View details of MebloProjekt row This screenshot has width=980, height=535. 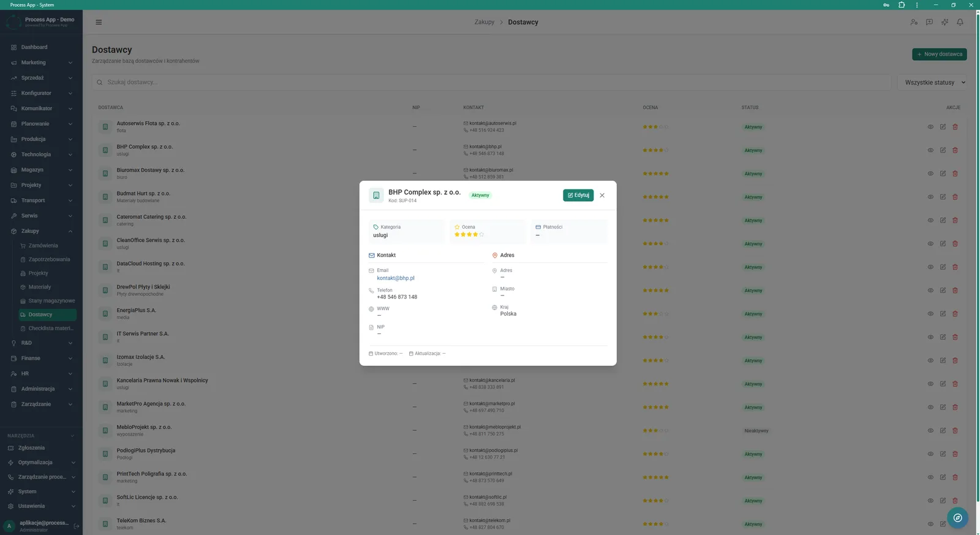point(930,431)
